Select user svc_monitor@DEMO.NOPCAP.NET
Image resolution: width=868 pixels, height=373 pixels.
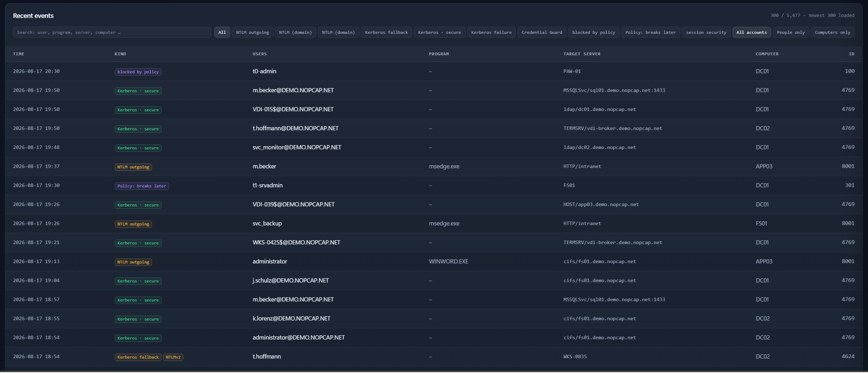pos(297,147)
